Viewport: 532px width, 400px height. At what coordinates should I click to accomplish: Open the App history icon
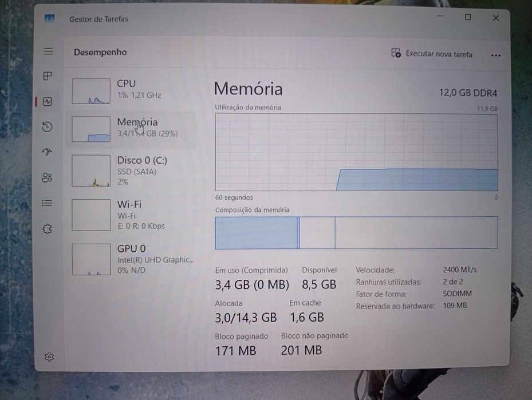47,127
